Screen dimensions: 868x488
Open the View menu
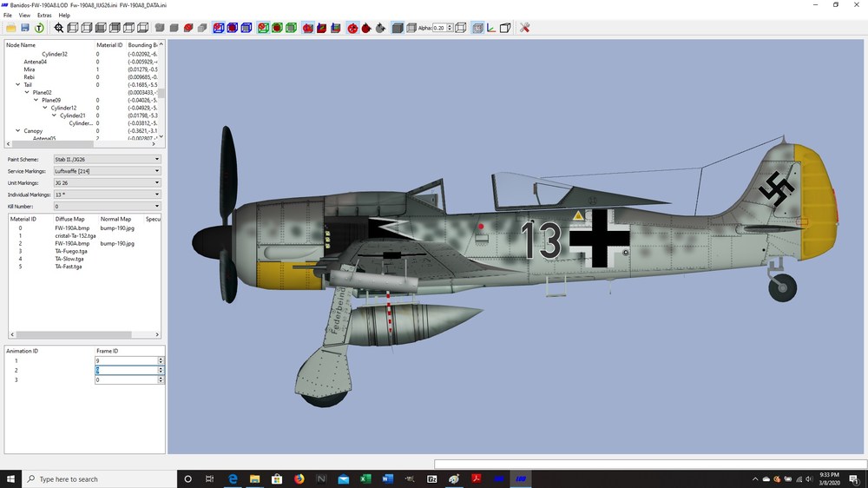click(x=24, y=16)
